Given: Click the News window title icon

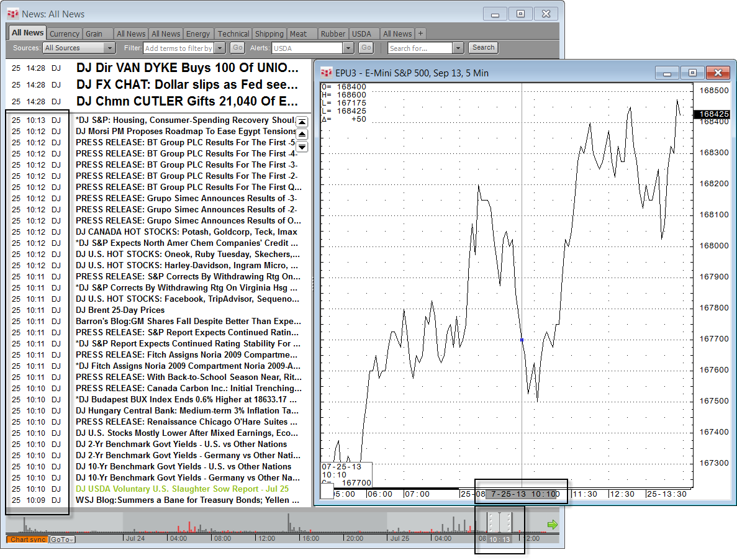Looking at the screenshot, I should pos(13,14).
